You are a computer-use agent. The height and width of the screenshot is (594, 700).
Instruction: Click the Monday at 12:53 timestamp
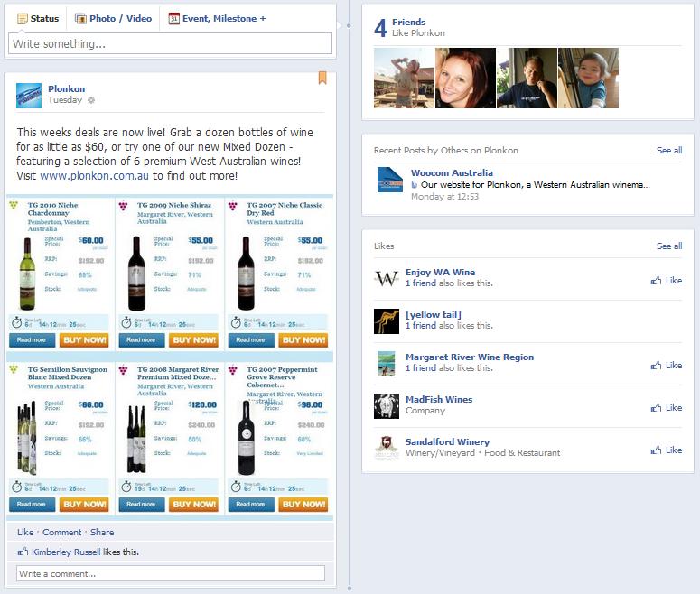point(444,197)
